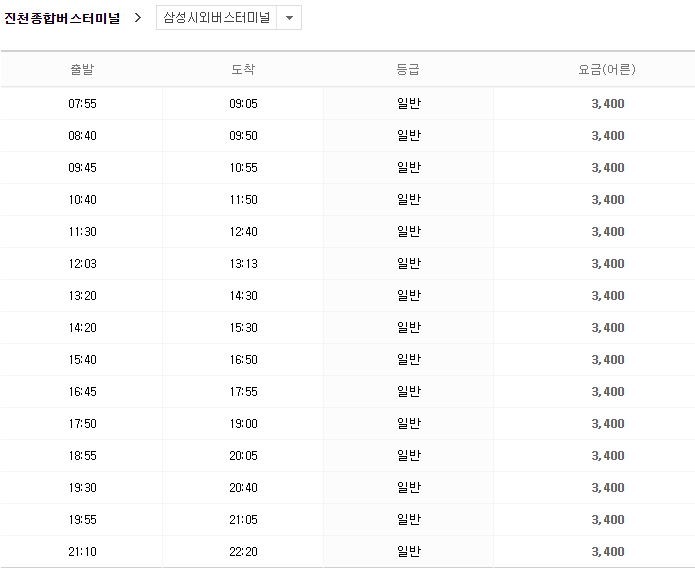Choose the last 21:10 departure
Viewport: 695px width, 568px height.
(82, 552)
